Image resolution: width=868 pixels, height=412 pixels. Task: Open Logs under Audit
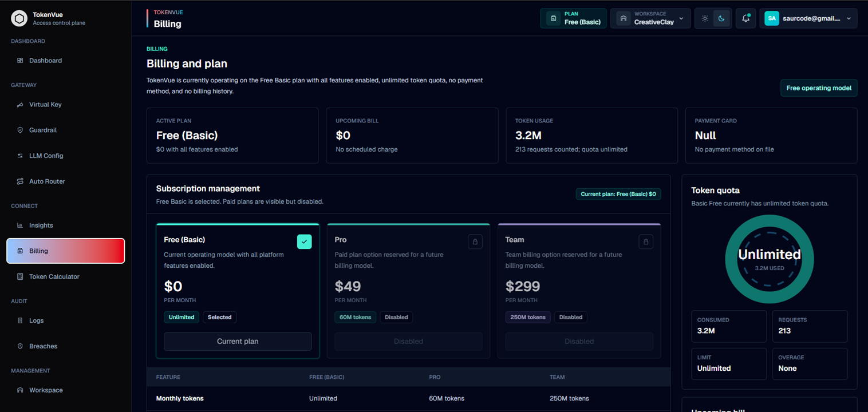click(65, 321)
